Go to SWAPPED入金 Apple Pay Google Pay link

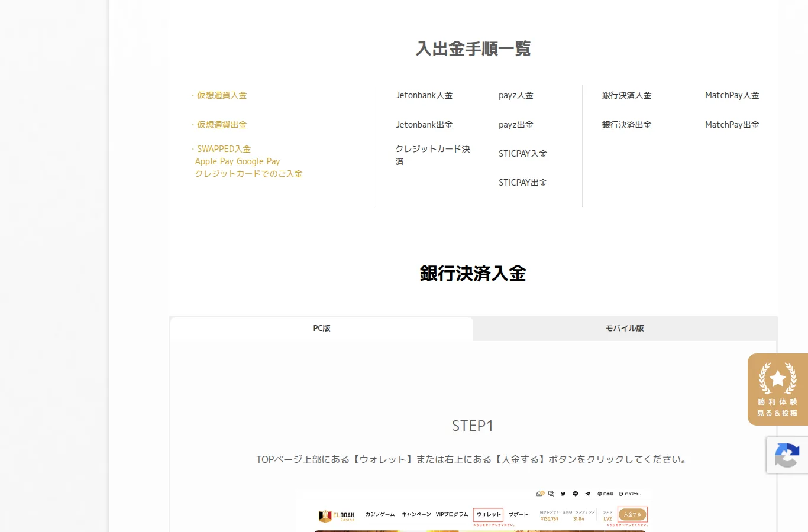tap(248, 161)
